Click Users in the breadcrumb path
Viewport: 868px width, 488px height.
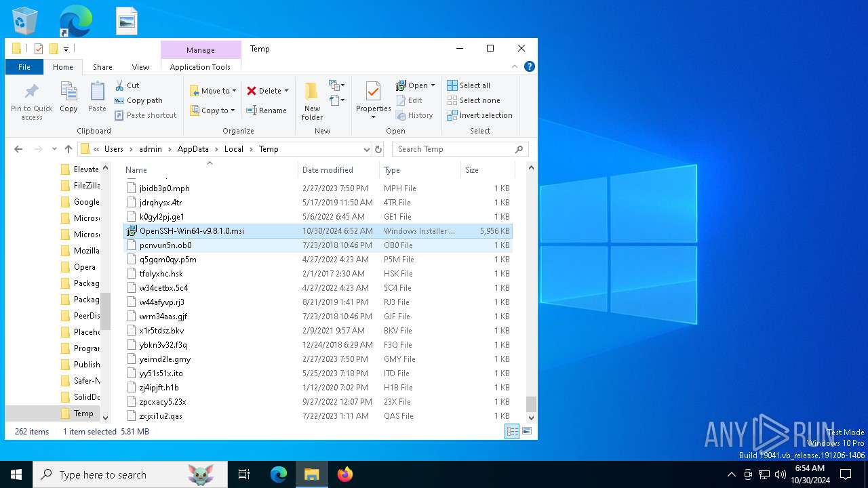[114, 149]
